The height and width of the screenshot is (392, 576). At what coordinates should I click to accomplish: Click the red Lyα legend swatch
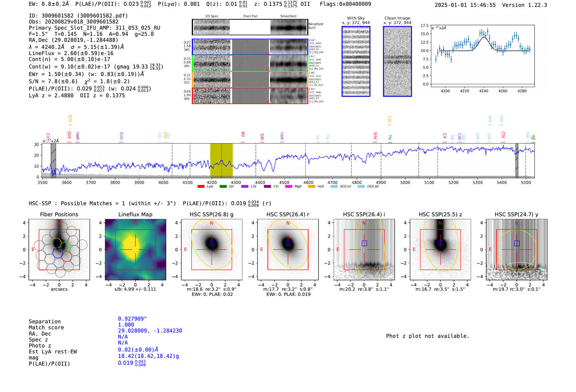click(x=201, y=186)
